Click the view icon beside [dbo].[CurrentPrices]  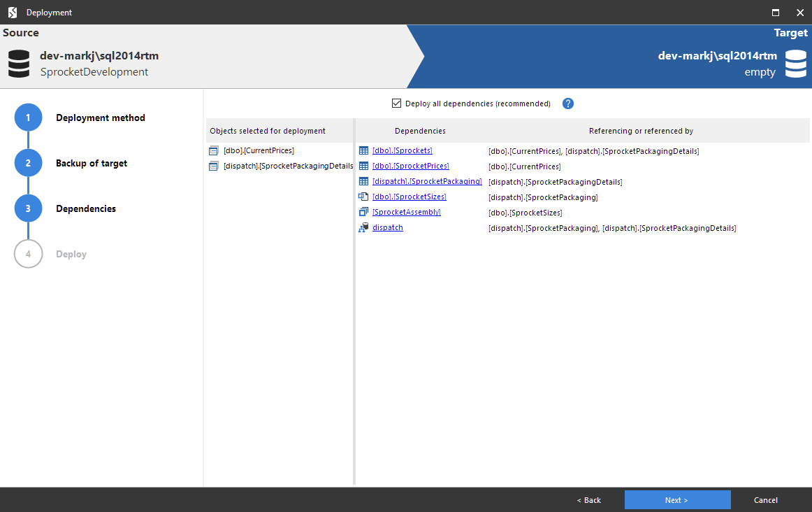point(214,150)
